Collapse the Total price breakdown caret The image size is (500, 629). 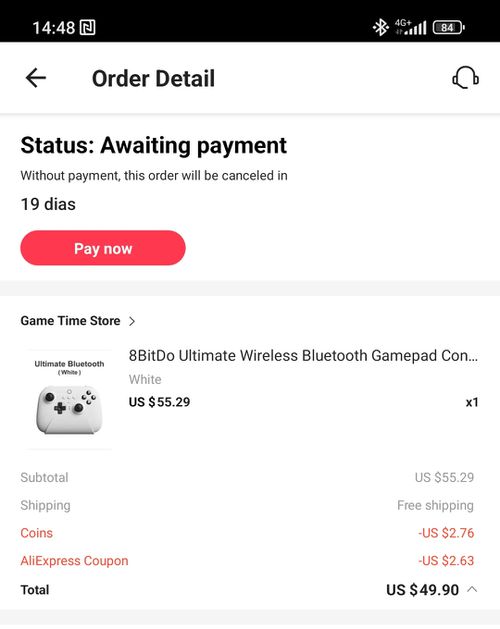point(472,589)
